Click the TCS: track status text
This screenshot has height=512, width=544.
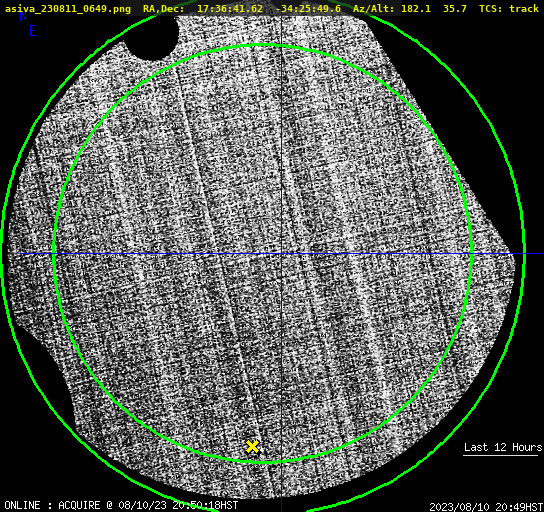point(509,8)
